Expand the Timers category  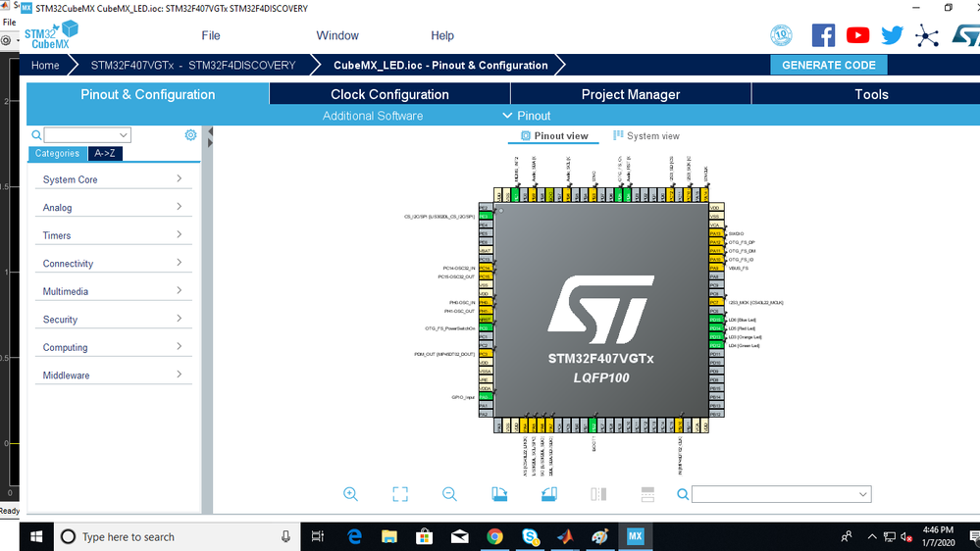point(113,235)
